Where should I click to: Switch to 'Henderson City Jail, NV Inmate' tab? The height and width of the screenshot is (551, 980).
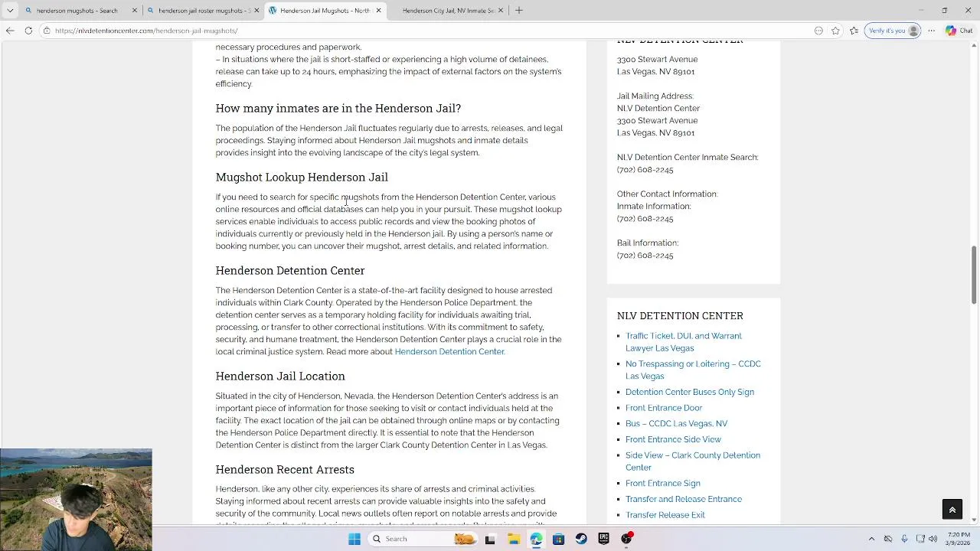(448, 11)
